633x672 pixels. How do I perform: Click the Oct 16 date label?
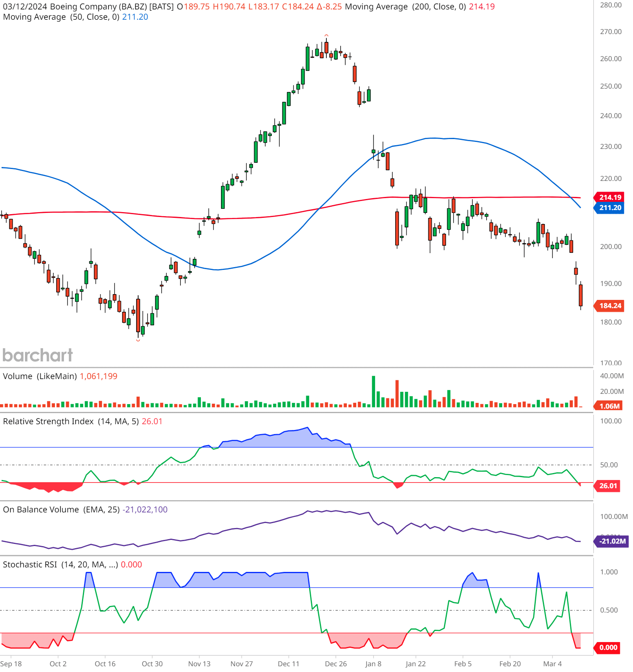pos(105,664)
